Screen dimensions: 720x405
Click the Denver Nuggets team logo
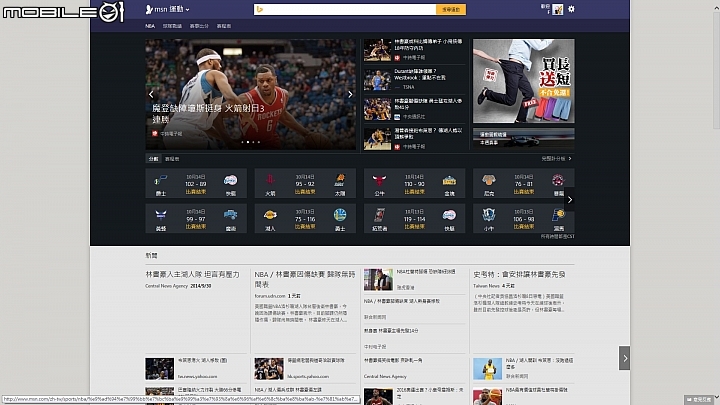pyautogui.click(x=449, y=180)
